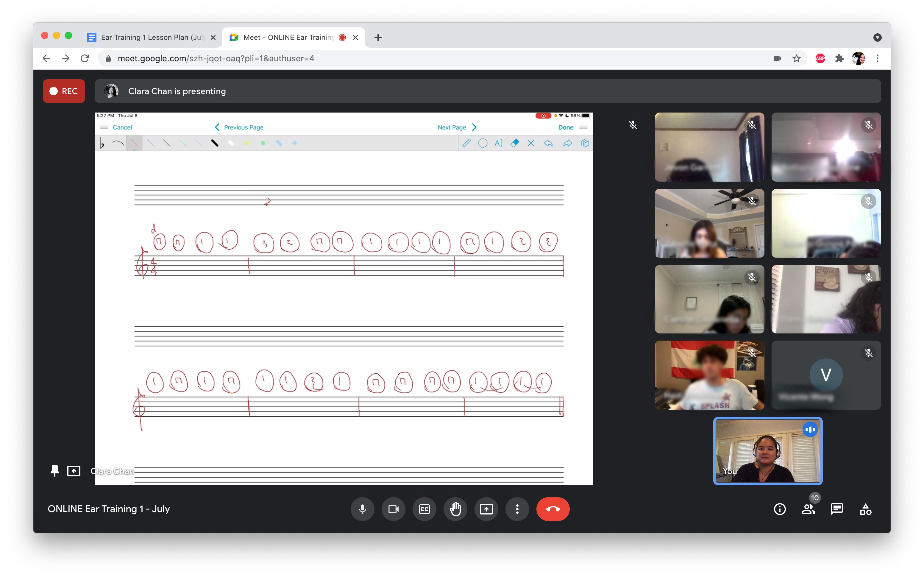Open more options three-dot menu in Meet
The width and height of the screenshot is (924, 577).
(x=517, y=509)
